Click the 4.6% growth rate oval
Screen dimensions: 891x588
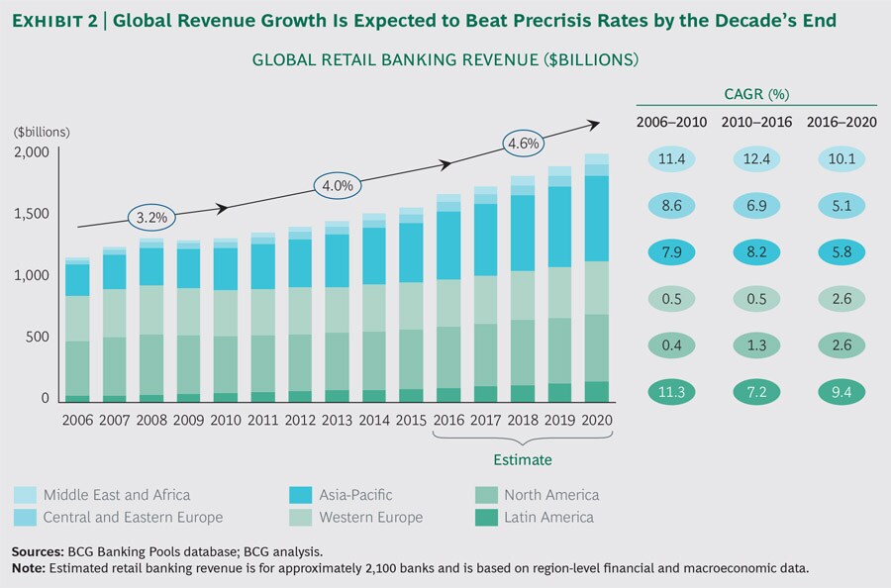click(526, 144)
